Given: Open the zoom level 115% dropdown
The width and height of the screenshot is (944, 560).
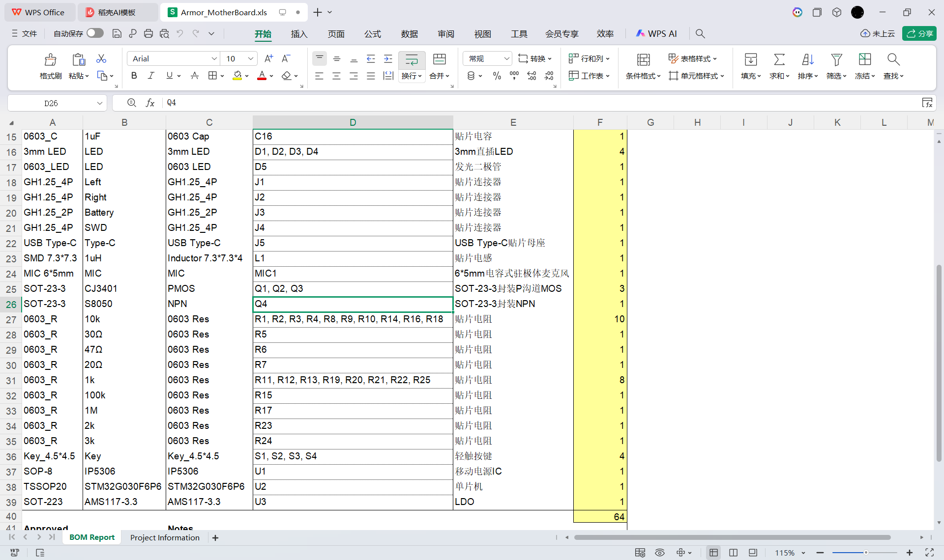Looking at the screenshot, I should coord(803,553).
